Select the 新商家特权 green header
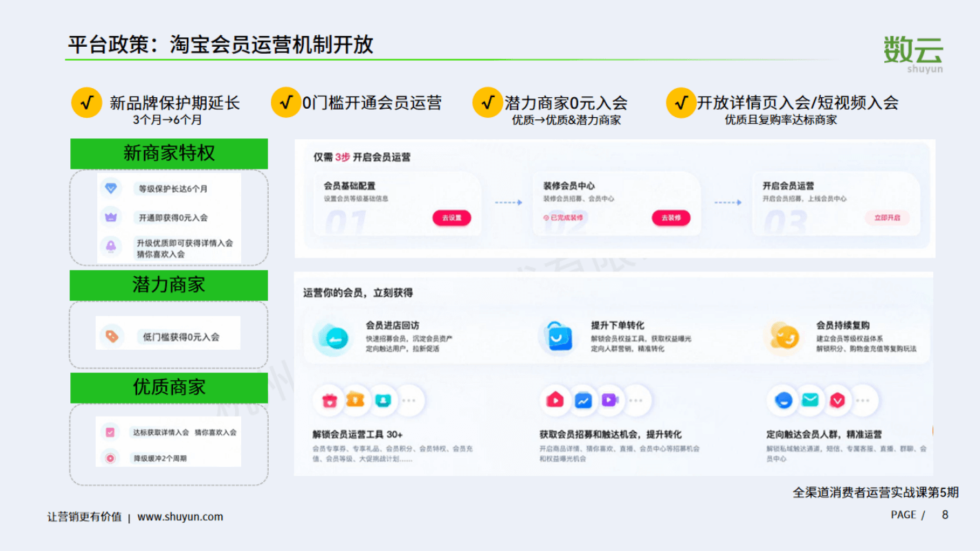Image resolution: width=980 pixels, height=551 pixels. [169, 154]
